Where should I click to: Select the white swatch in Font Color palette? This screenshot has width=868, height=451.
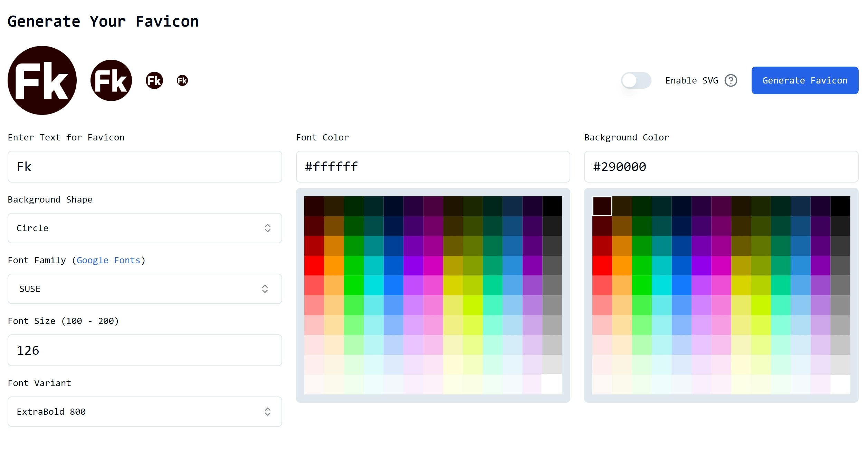pos(552,385)
